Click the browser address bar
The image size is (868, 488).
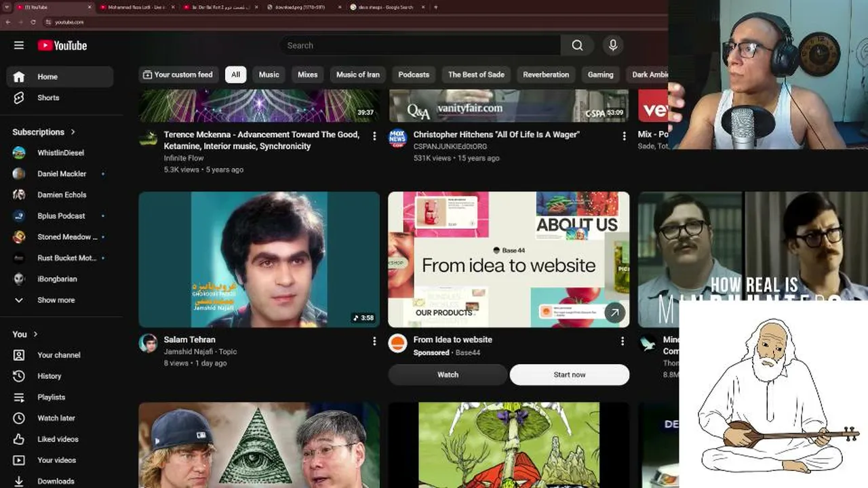tap(353, 22)
